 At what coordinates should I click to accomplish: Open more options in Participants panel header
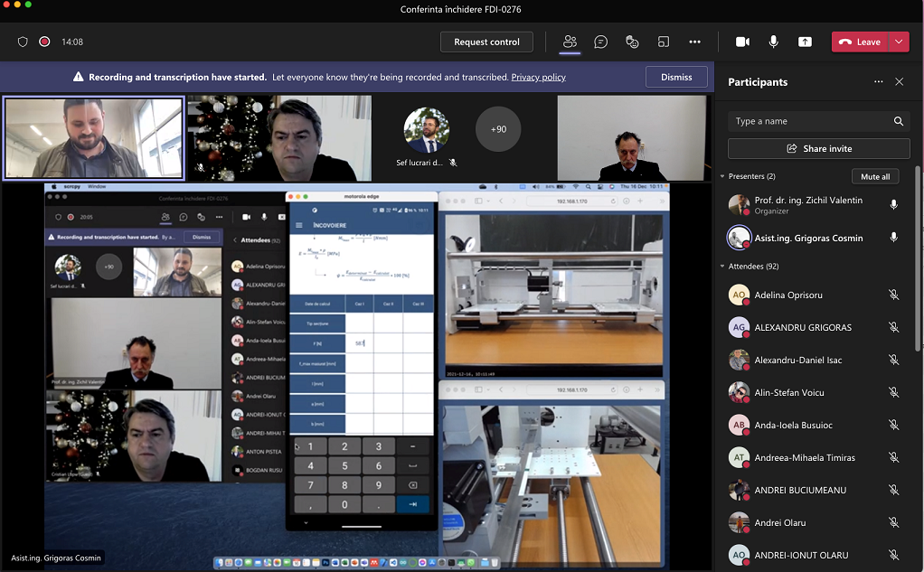click(x=878, y=81)
